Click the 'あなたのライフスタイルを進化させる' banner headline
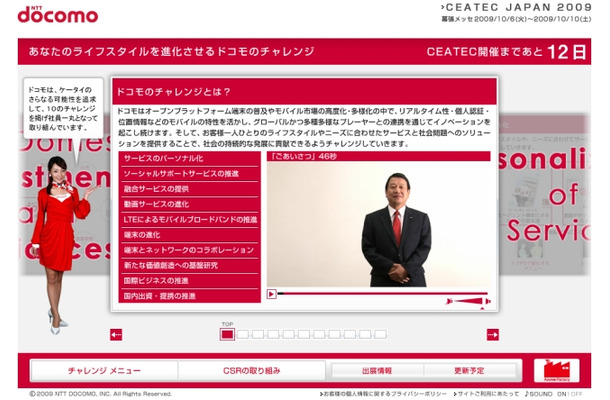The image size is (610, 400). tap(171, 51)
